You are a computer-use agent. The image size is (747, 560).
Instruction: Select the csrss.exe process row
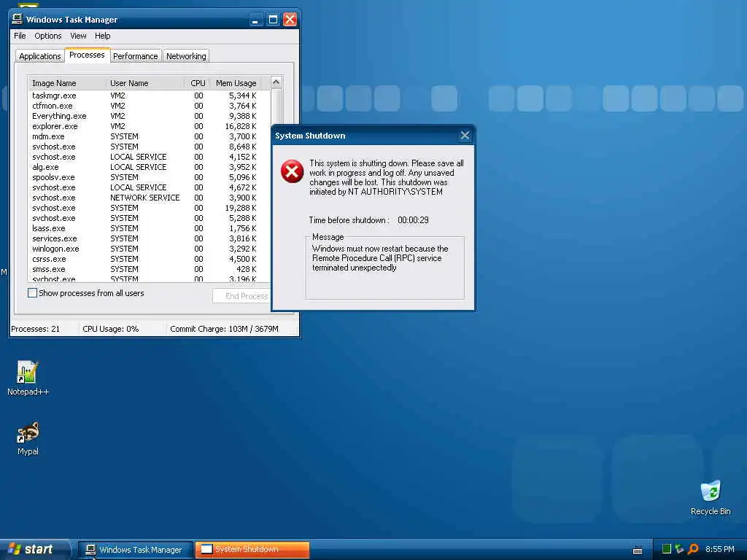pos(149,259)
